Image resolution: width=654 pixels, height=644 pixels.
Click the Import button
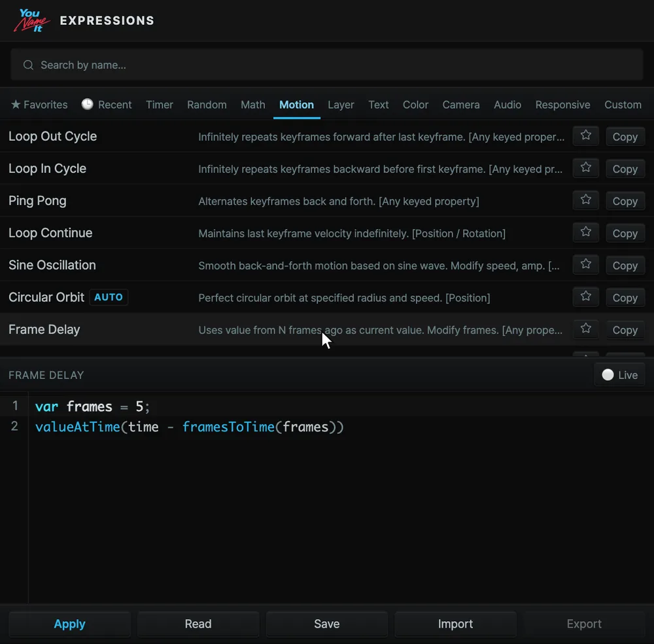(x=455, y=624)
